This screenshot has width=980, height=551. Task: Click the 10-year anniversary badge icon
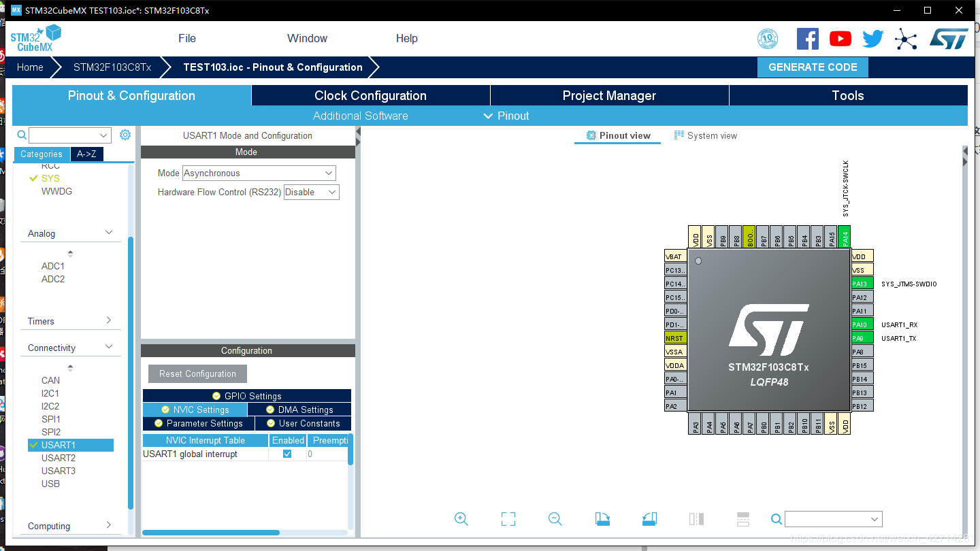coord(768,39)
